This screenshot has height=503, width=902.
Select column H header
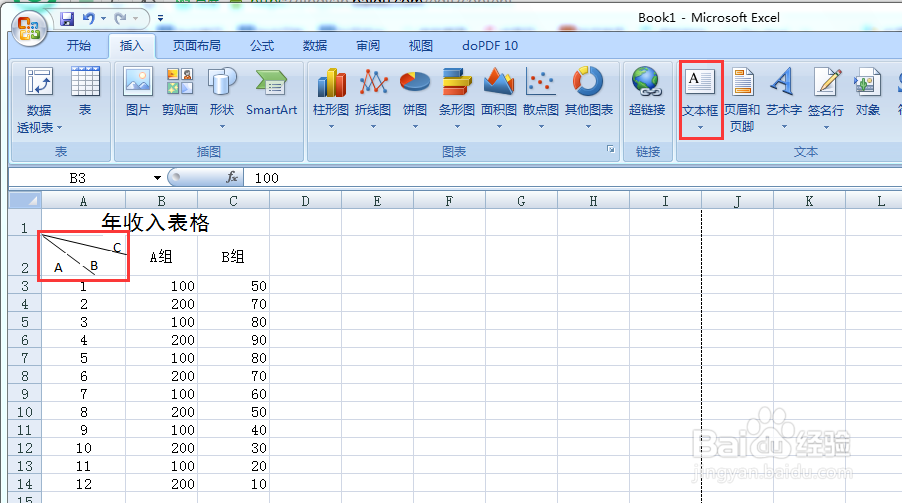pyautogui.click(x=593, y=201)
